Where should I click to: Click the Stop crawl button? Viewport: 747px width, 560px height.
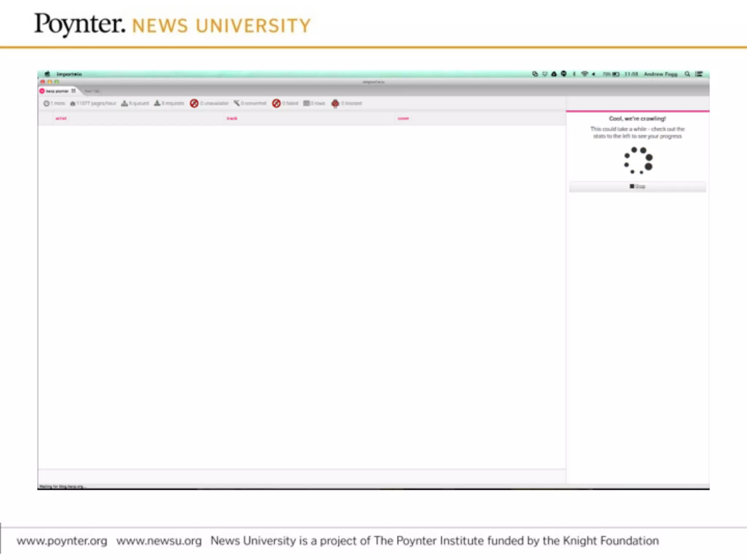point(637,187)
